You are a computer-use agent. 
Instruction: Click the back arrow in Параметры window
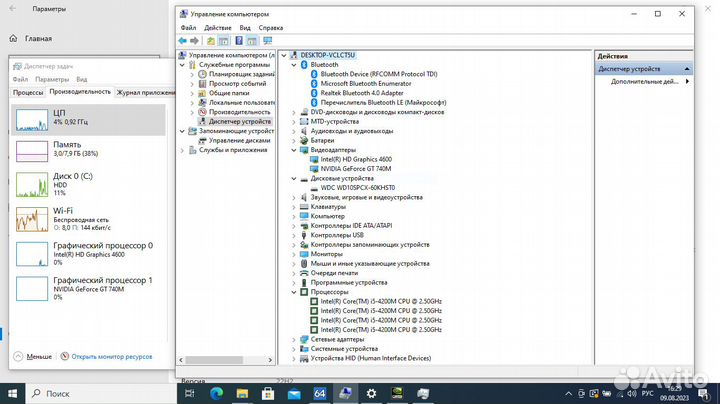click(x=12, y=8)
